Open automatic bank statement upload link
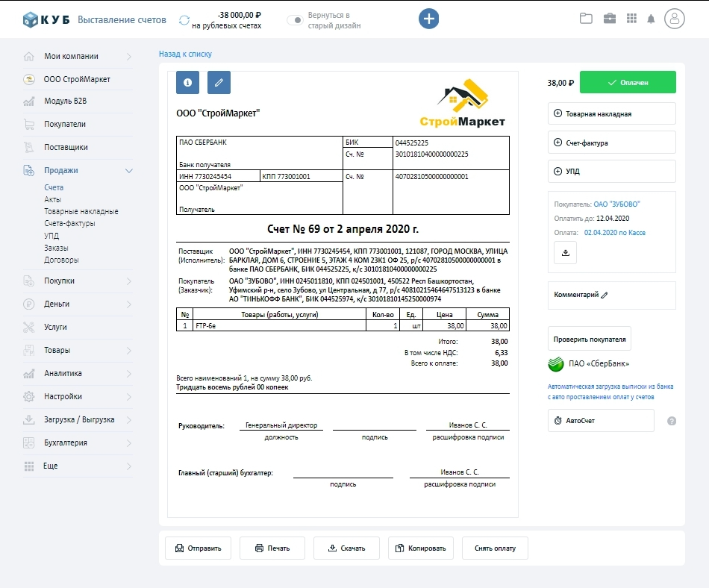709x588 pixels. coord(610,392)
